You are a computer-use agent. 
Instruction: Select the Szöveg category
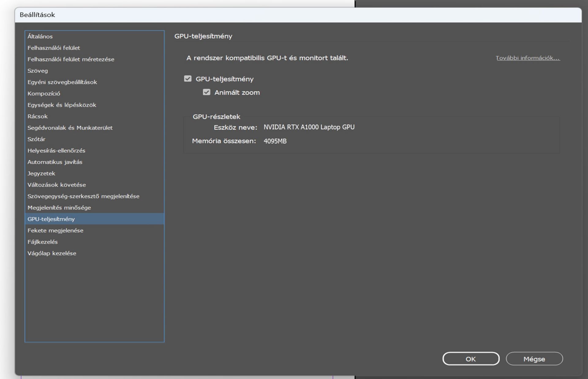[38, 71]
